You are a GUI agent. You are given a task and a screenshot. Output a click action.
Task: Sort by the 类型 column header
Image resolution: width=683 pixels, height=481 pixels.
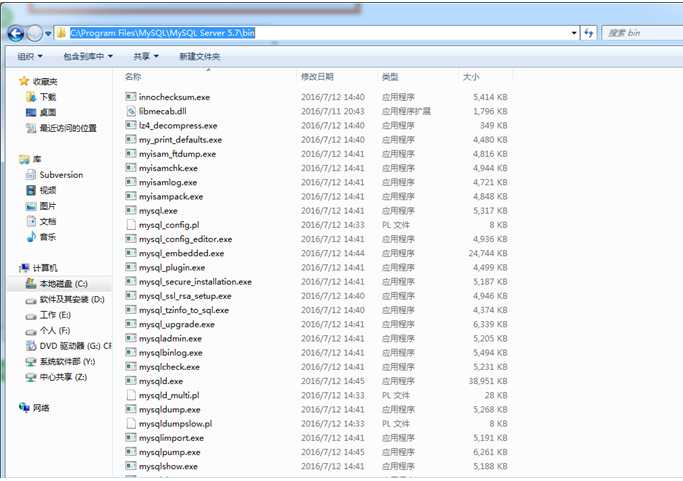(390, 77)
